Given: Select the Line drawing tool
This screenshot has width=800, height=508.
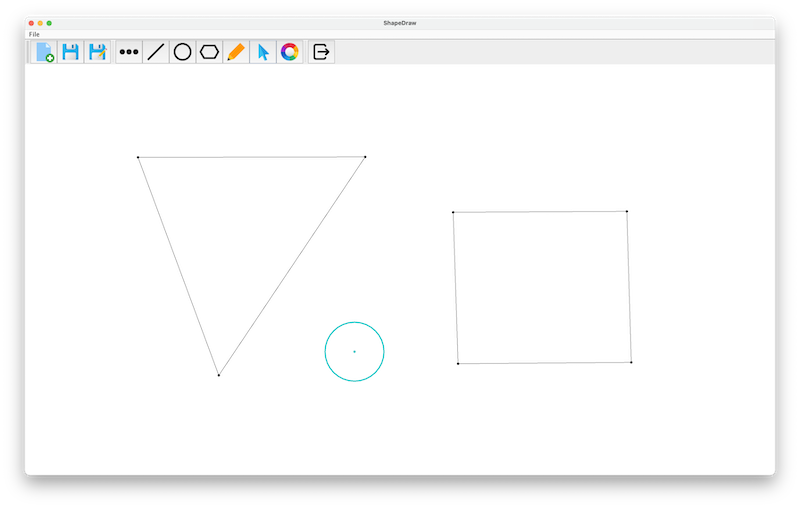Looking at the screenshot, I should tap(156, 52).
